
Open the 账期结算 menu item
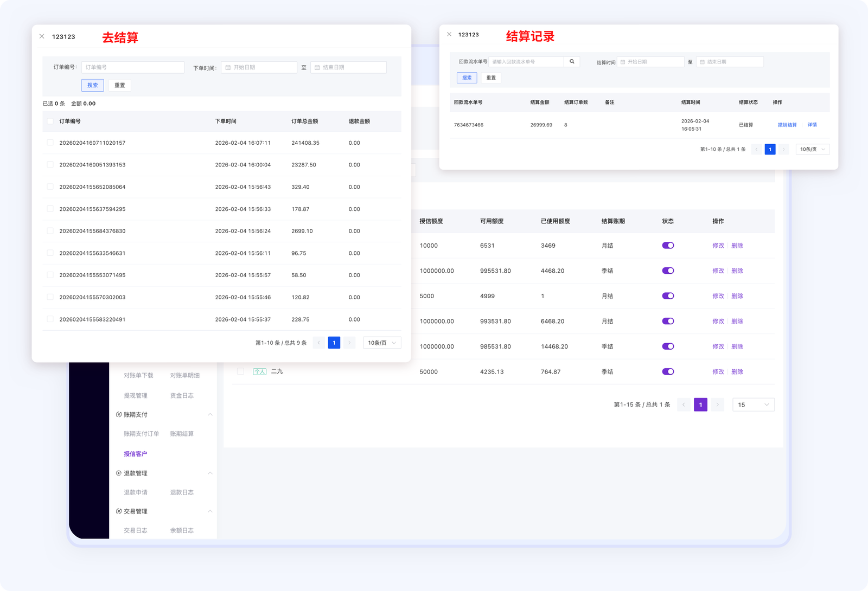click(x=182, y=434)
